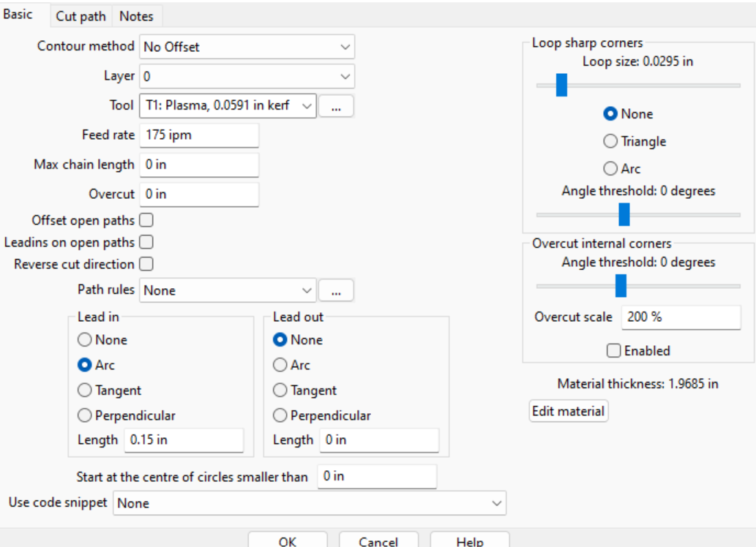The width and height of the screenshot is (756, 547).
Task: Select Tangent for Lead in
Action: pos(85,391)
